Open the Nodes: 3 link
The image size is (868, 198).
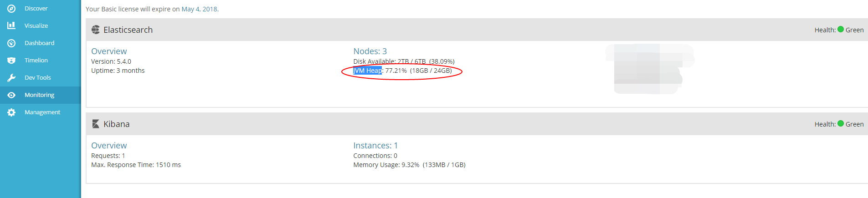pos(370,51)
